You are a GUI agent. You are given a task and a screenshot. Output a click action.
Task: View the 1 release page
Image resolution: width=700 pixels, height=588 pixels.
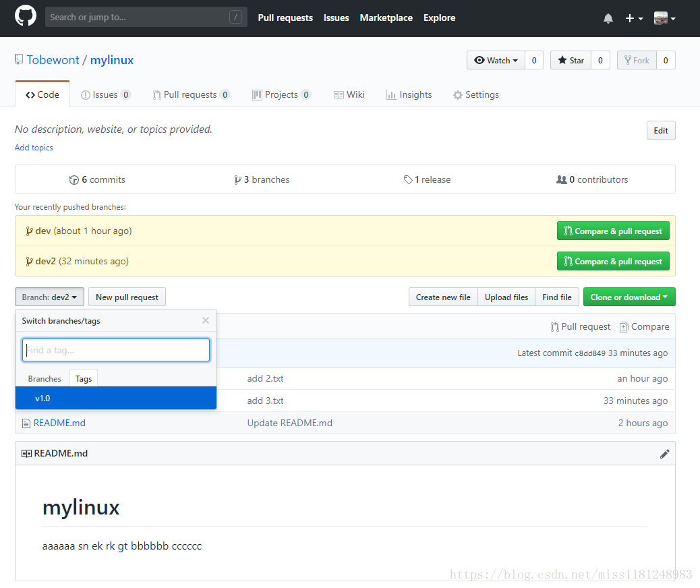pyautogui.click(x=428, y=179)
